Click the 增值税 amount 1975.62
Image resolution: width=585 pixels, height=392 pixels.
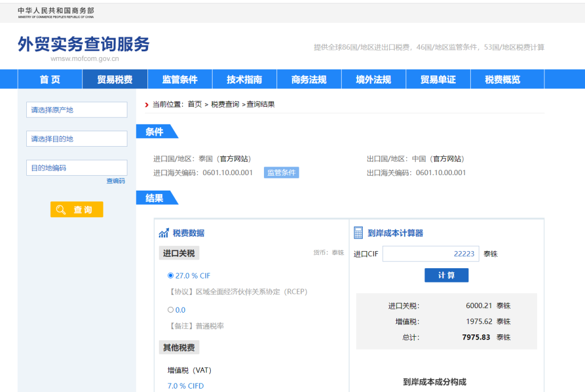[x=479, y=322]
